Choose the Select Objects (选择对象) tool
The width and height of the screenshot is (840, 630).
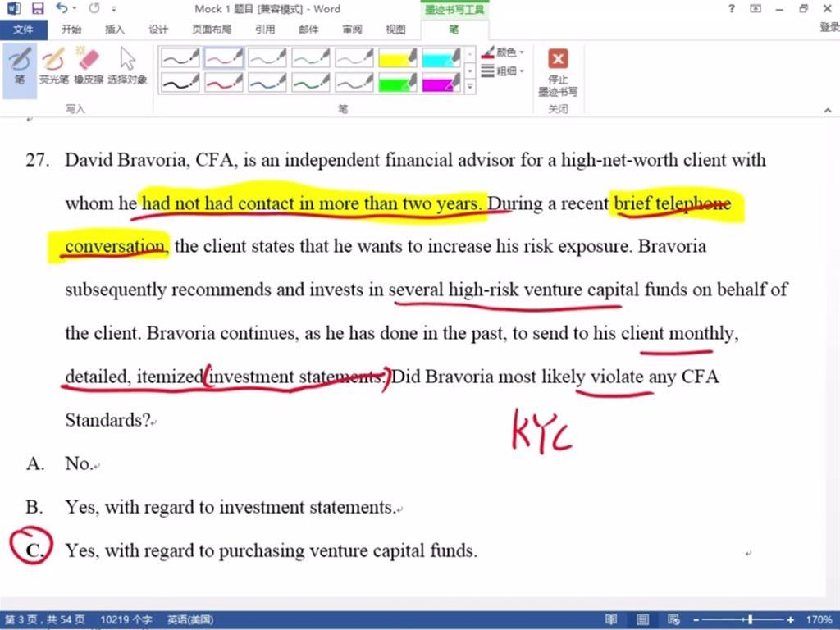click(x=127, y=66)
